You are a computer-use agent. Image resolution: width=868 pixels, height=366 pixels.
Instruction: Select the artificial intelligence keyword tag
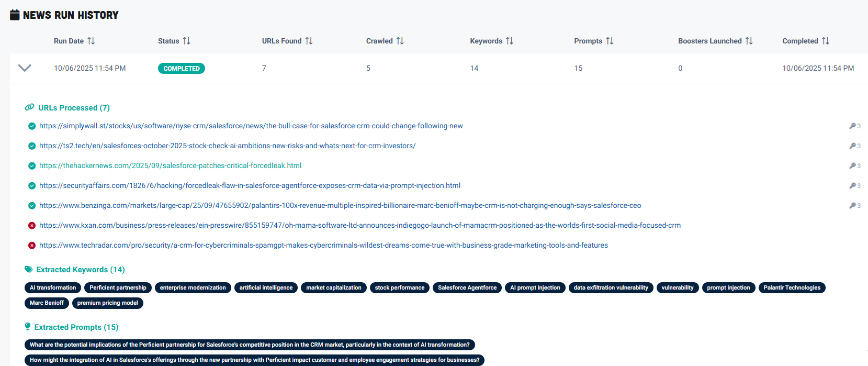266,287
